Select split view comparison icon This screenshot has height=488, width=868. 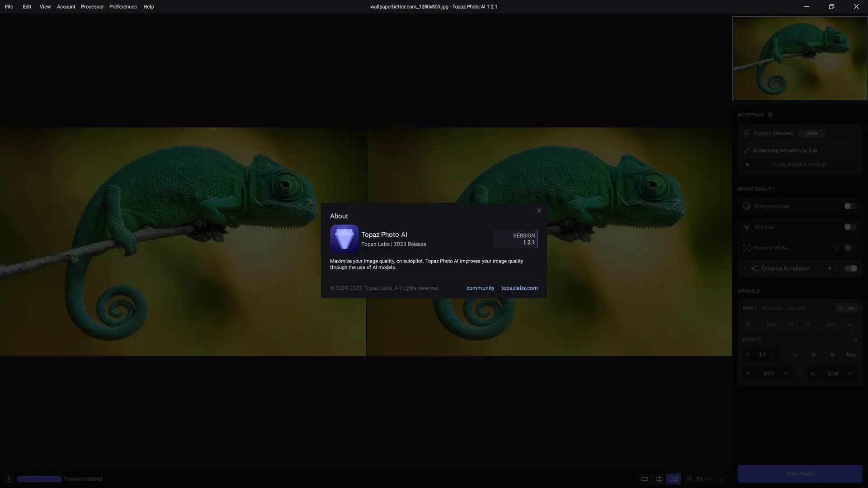(x=659, y=479)
